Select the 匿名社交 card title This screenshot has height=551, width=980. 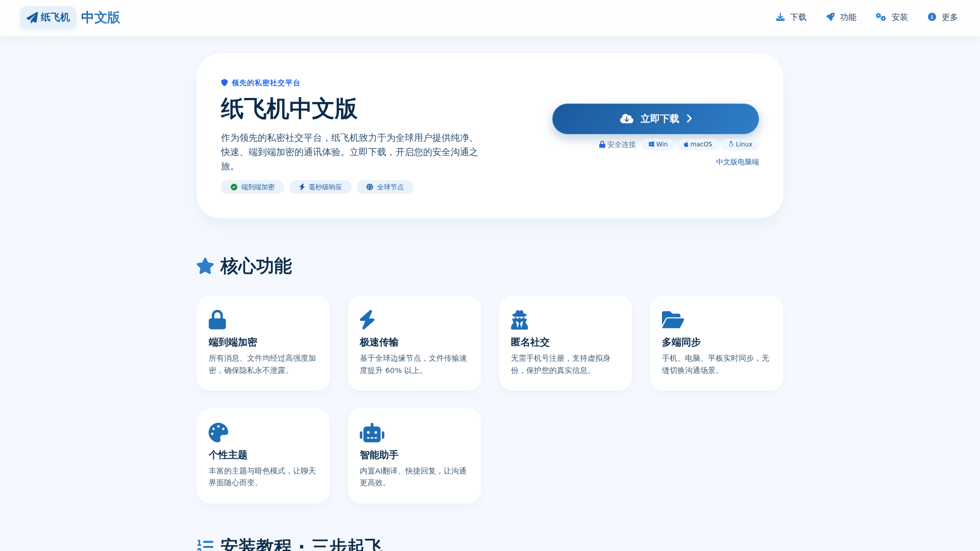click(x=530, y=342)
